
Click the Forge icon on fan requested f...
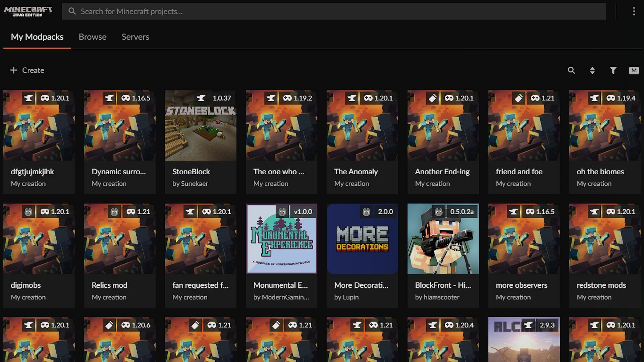[x=190, y=212]
